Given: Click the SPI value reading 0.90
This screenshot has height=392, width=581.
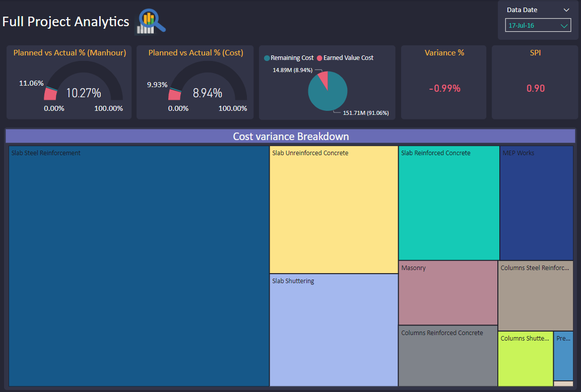Looking at the screenshot, I should point(535,87).
